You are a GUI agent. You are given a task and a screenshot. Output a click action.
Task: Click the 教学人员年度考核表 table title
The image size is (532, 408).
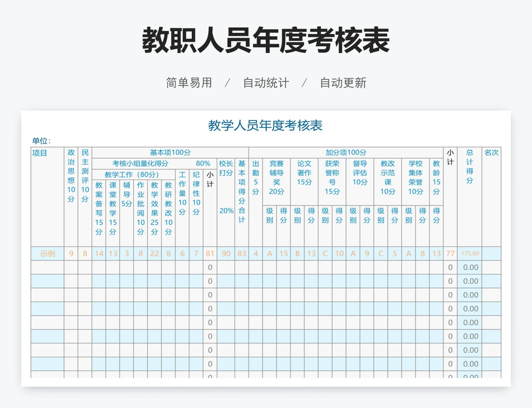(x=265, y=126)
